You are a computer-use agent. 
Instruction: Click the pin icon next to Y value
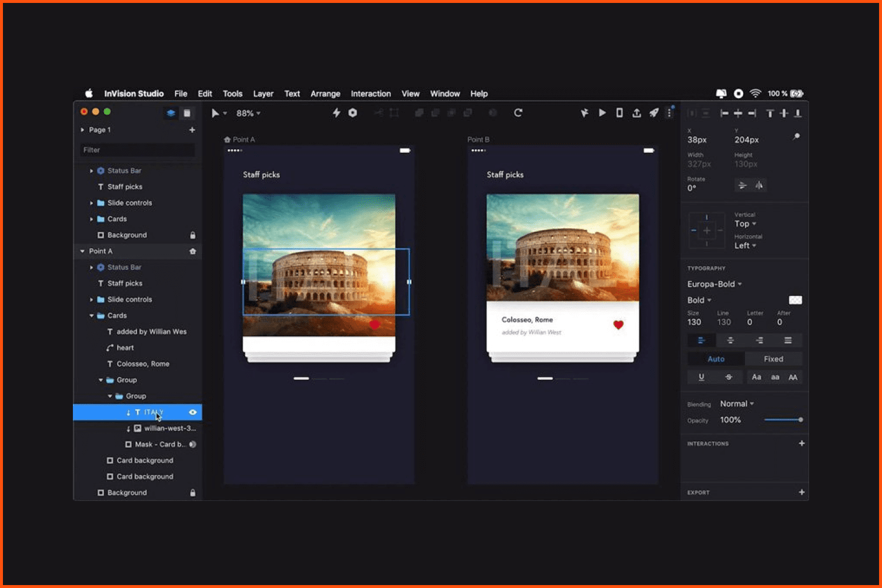[796, 136]
